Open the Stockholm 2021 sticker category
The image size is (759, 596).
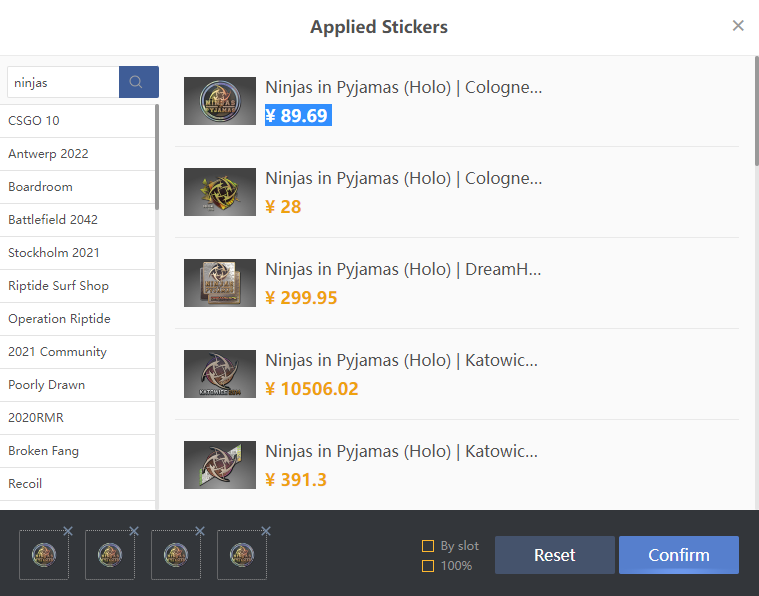pos(54,253)
